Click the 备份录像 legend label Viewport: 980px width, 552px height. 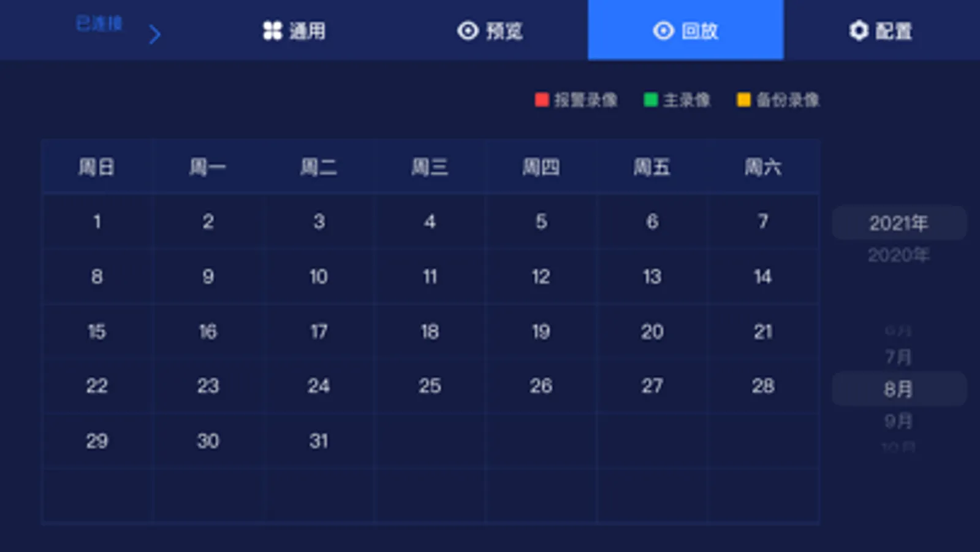pos(788,100)
